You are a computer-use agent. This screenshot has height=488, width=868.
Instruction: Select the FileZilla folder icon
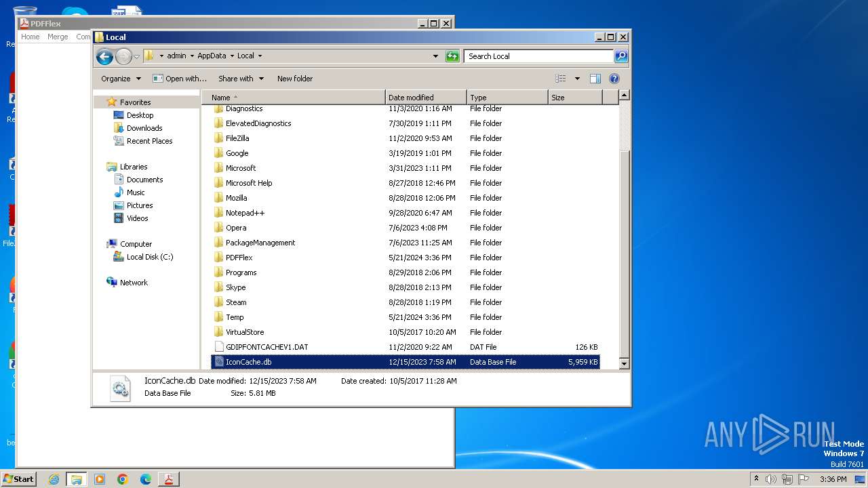pyautogui.click(x=219, y=138)
